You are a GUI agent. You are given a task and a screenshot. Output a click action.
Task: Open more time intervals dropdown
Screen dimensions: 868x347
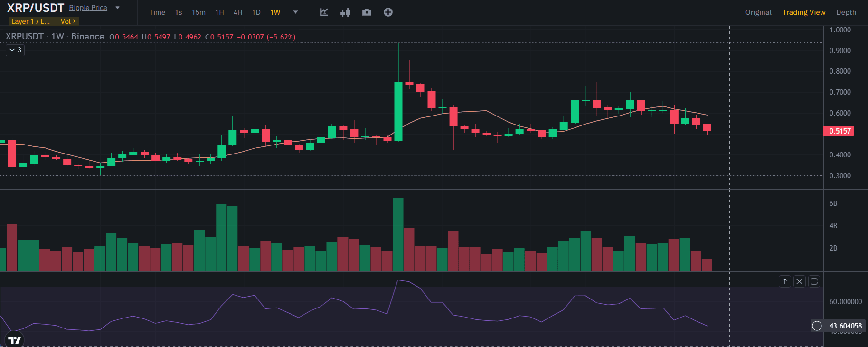295,12
